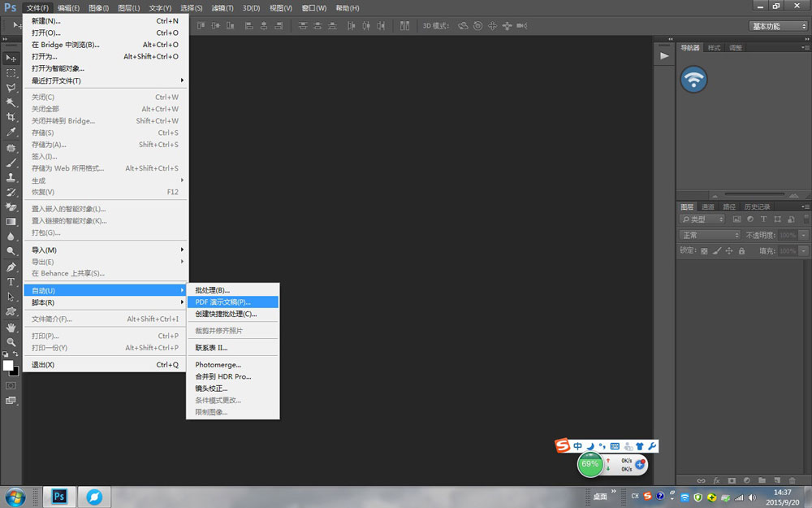Select the Eyedropper tool
The height and width of the screenshot is (508, 812).
(11, 132)
